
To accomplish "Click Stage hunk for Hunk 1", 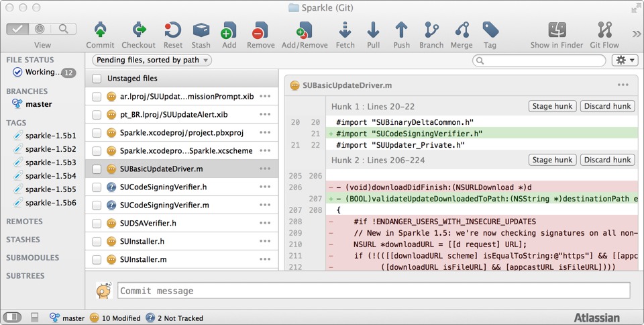I will coord(552,106).
